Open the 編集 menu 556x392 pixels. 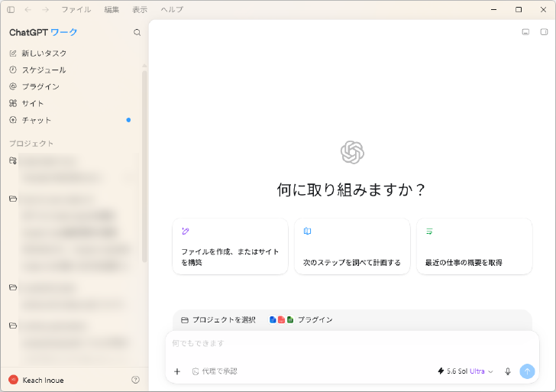[x=112, y=10]
